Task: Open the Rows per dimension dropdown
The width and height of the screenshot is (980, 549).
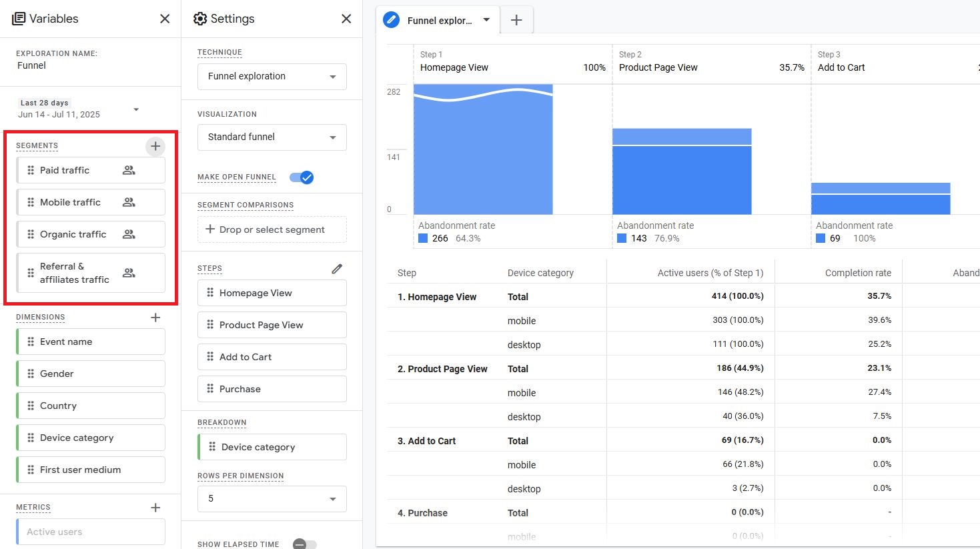Action: pos(272,499)
